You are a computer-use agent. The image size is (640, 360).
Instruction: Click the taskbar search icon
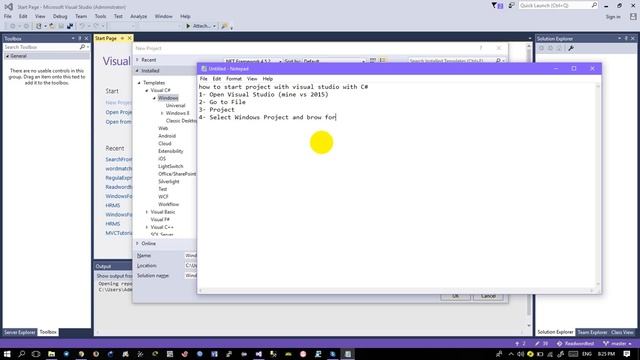(21, 354)
